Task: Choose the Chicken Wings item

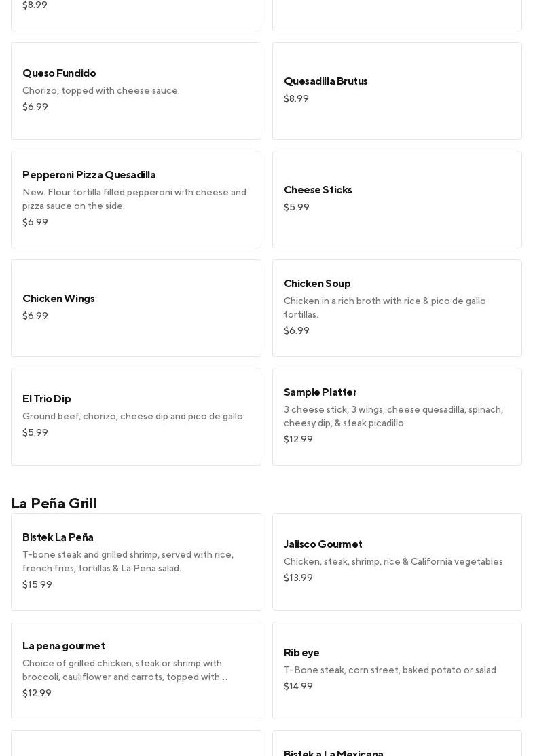Action: (x=136, y=308)
